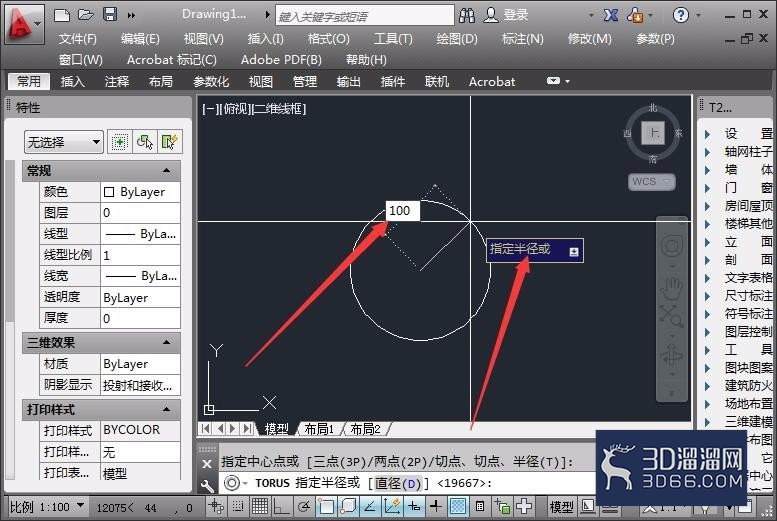Click the 直径(D) option in command line
777x521 pixels.
pyautogui.click(x=397, y=483)
